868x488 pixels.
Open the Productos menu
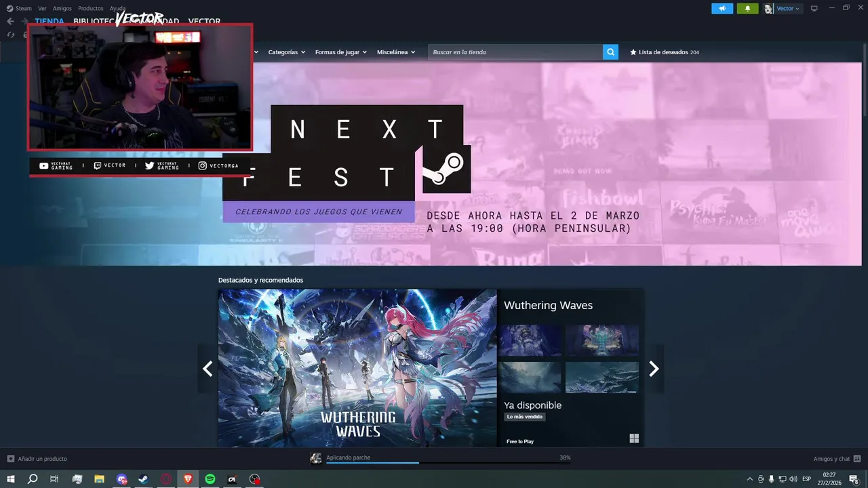pos(91,8)
